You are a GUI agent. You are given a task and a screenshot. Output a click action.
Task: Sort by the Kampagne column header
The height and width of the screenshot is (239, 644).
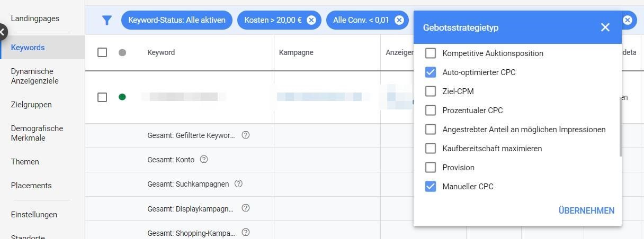[x=296, y=52]
